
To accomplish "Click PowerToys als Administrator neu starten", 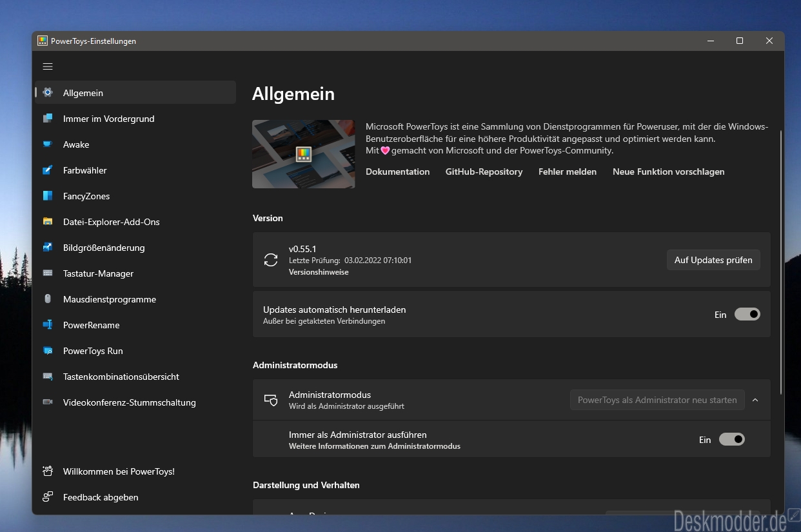I will tap(657, 400).
